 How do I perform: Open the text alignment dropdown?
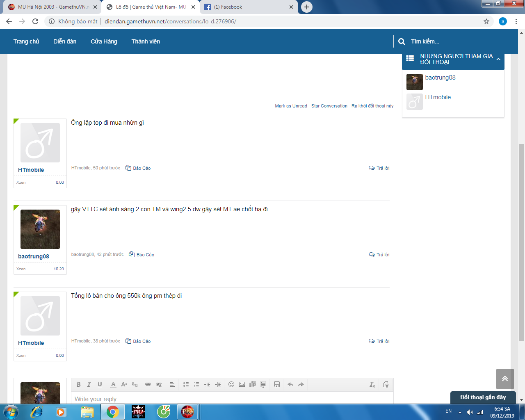[x=172, y=384]
